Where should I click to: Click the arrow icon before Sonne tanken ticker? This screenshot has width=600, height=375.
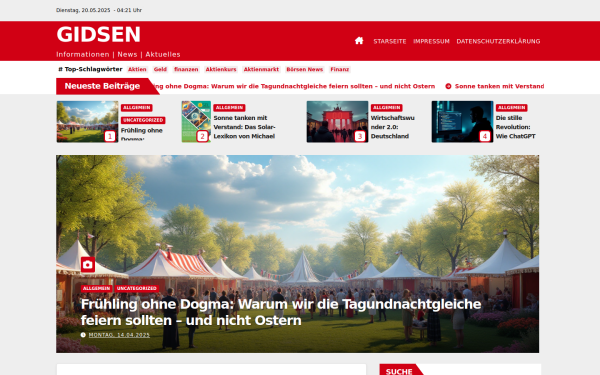coord(448,86)
